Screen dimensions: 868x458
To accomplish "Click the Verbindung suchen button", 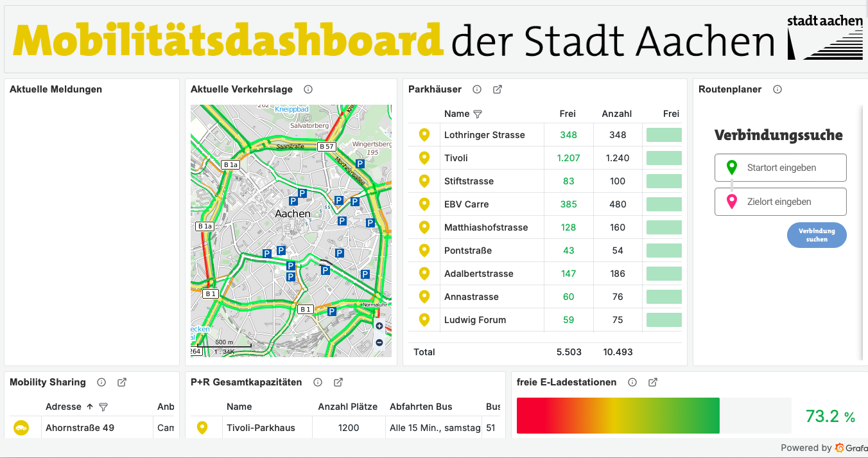I will [x=817, y=234].
